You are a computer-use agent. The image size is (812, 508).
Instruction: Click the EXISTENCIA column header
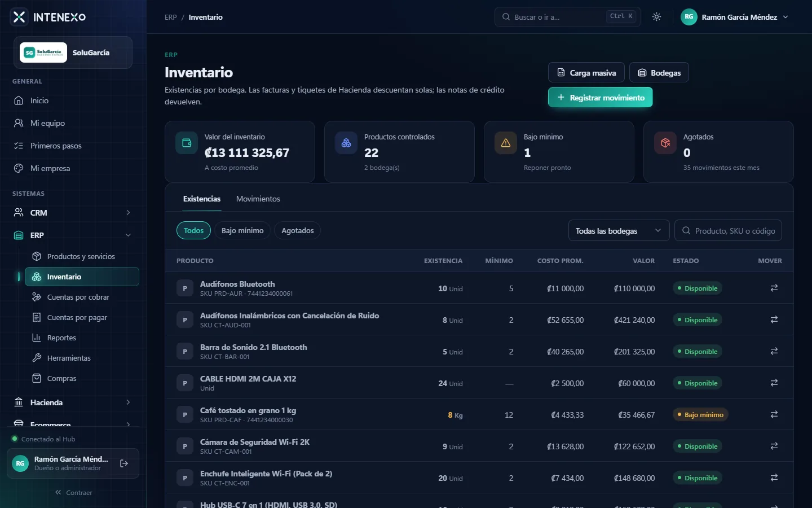pyautogui.click(x=443, y=261)
